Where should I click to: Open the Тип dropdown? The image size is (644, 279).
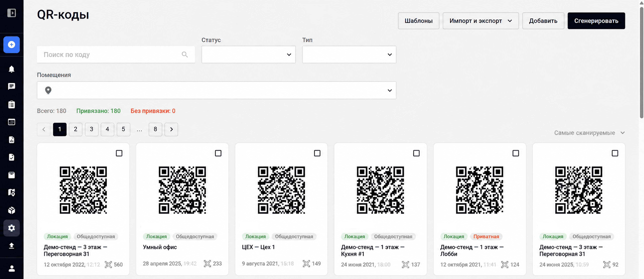pos(349,54)
